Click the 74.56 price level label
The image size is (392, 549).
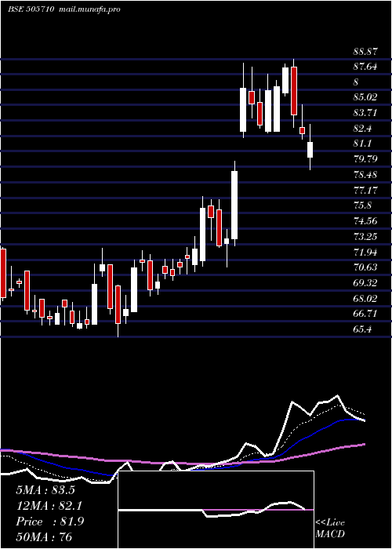[365, 221]
